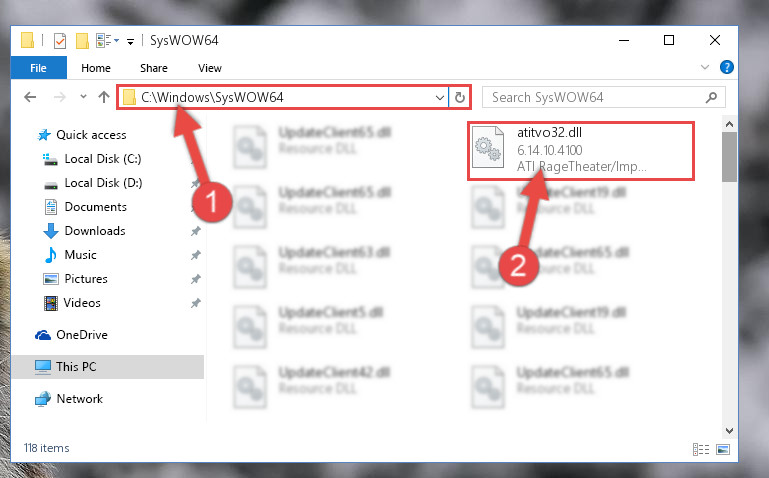Go back with the Back arrow
Image resolution: width=769 pixels, height=478 pixels.
tap(30, 97)
